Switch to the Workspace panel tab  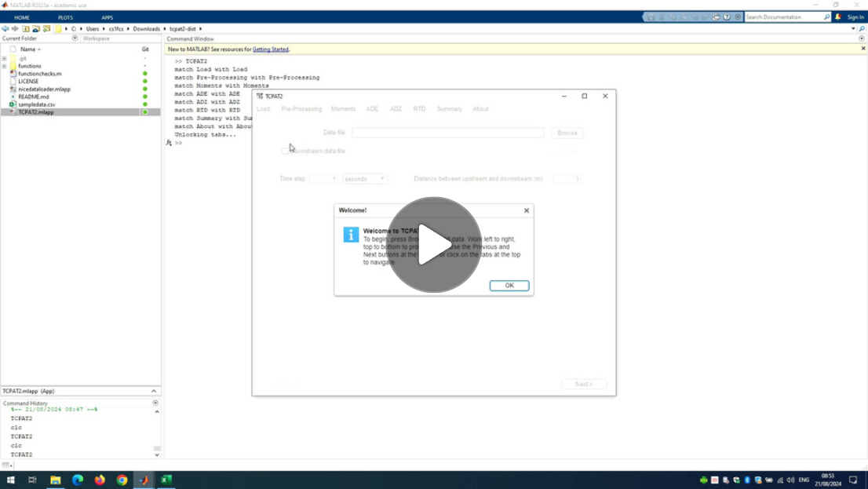[97, 38]
